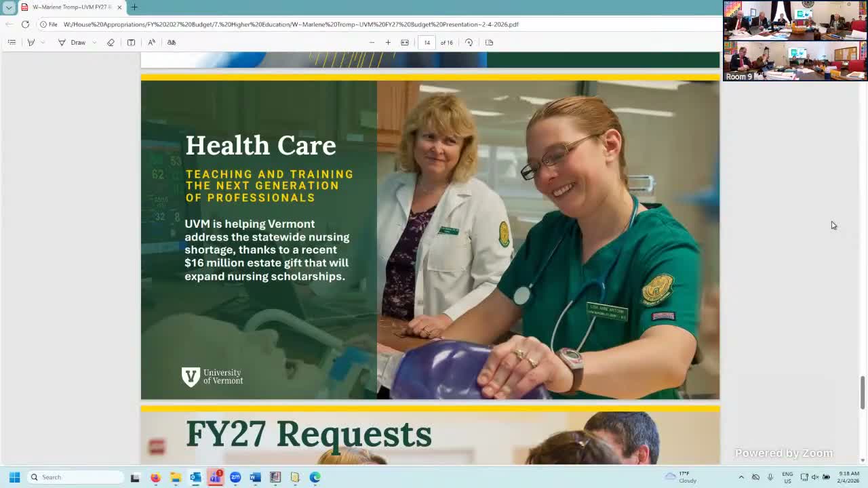This screenshot has height=488, width=868.
Task: Click Fit to page icon
Action: click(405, 42)
